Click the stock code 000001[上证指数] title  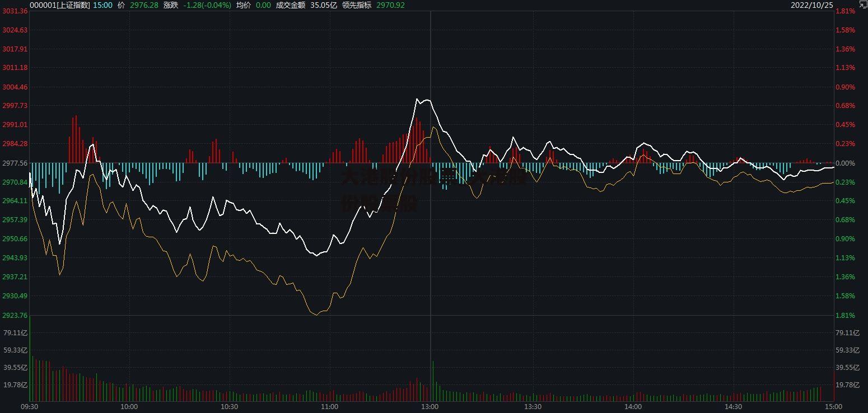click(60, 5)
